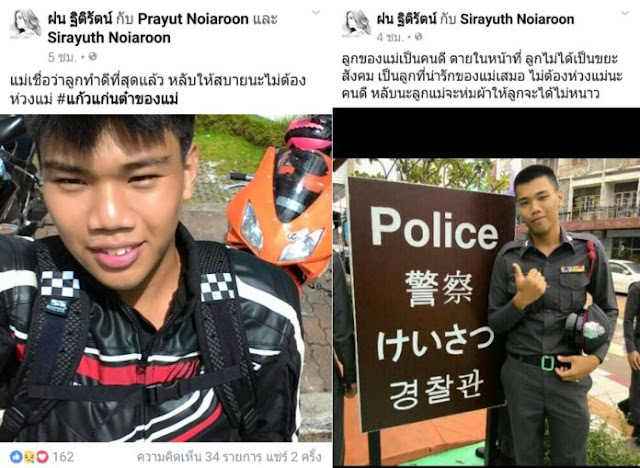Click globe privacy icon on right post
This screenshot has width=640, height=468.
418,37
